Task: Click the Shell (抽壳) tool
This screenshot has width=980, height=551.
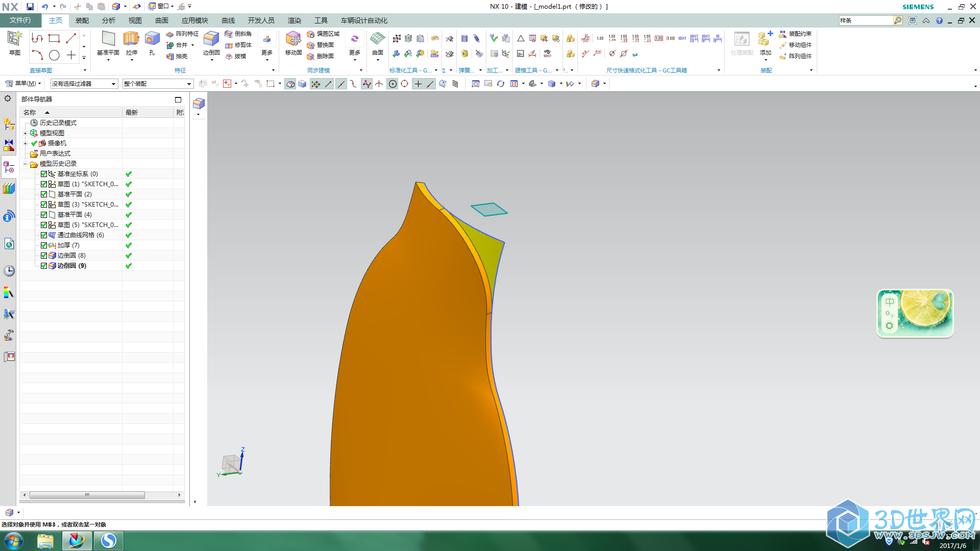Action: pyautogui.click(x=177, y=56)
